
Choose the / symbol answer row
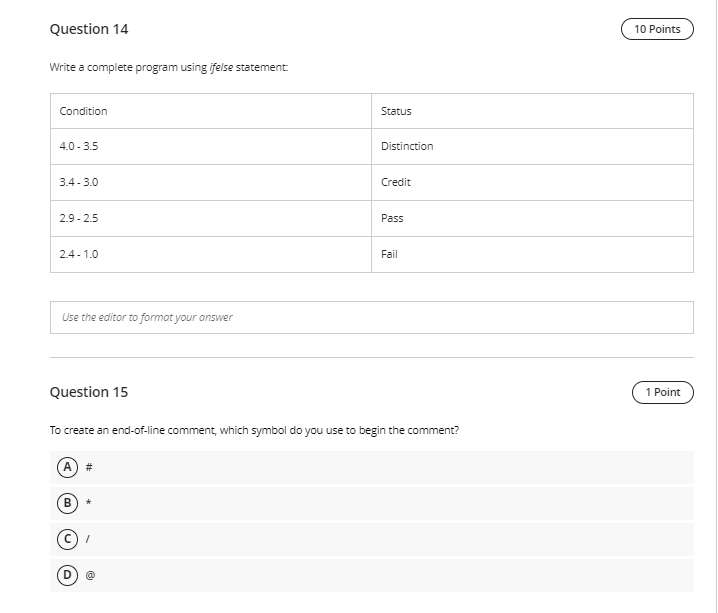click(372, 539)
